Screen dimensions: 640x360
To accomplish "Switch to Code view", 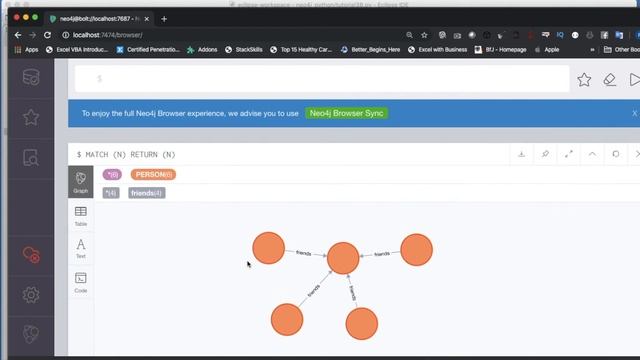I will pyautogui.click(x=81, y=282).
